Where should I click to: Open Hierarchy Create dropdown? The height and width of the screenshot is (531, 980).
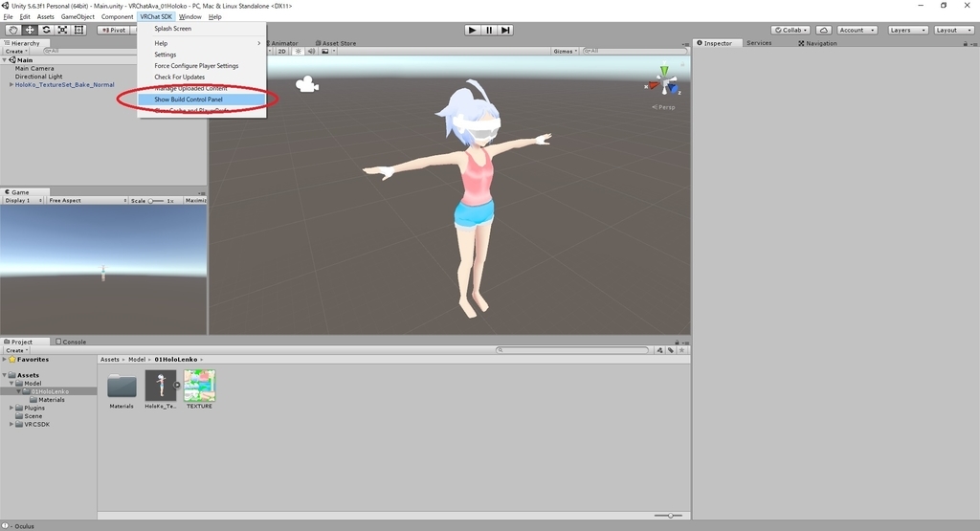click(x=16, y=52)
